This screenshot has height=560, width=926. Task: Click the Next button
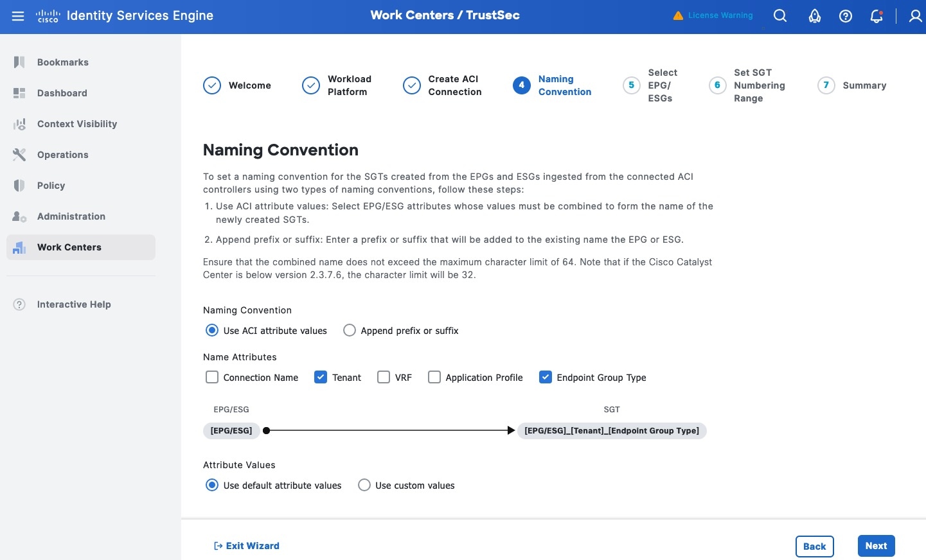coord(877,546)
